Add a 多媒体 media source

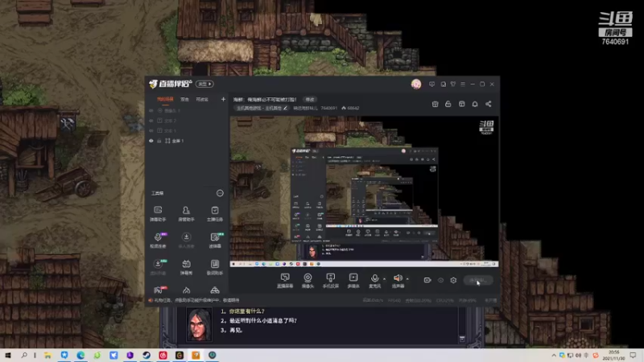pos(353,281)
